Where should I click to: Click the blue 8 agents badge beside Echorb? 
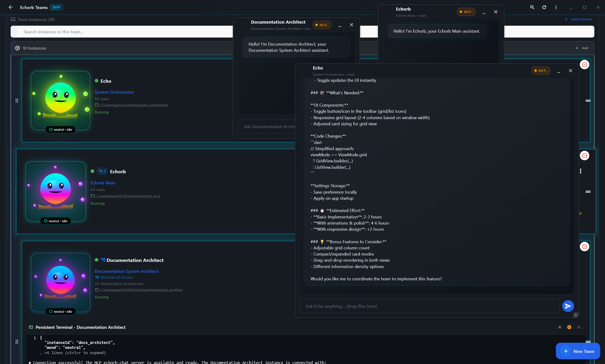click(102, 171)
